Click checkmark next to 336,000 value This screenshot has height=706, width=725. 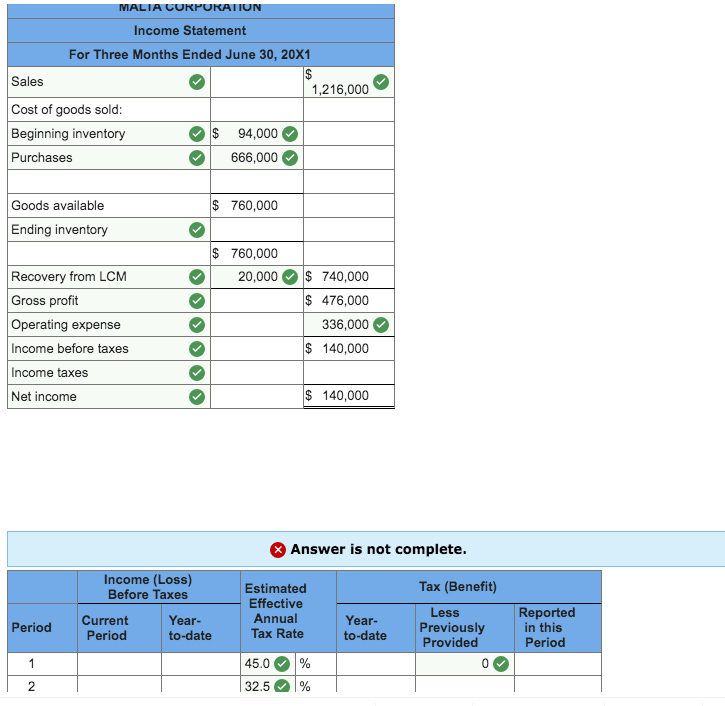tap(381, 325)
